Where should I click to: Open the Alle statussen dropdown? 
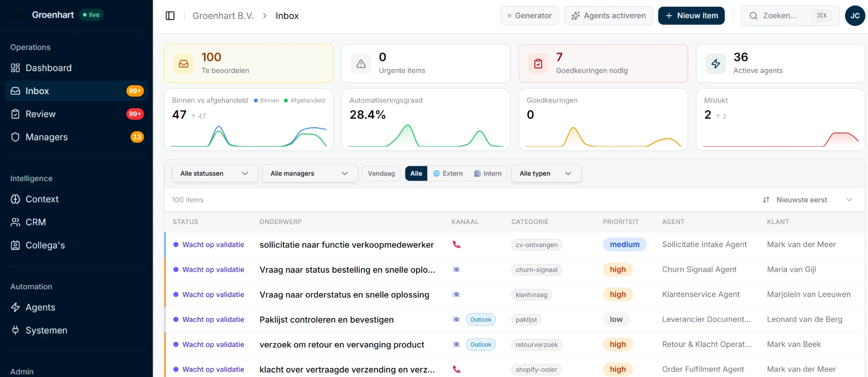coord(215,173)
